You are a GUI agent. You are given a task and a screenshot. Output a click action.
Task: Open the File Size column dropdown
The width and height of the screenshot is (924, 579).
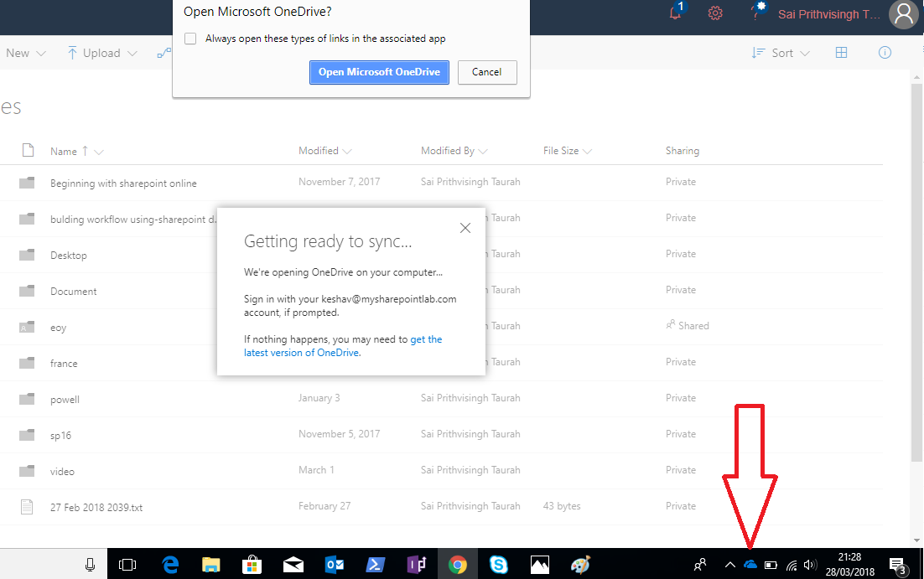pos(587,151)
